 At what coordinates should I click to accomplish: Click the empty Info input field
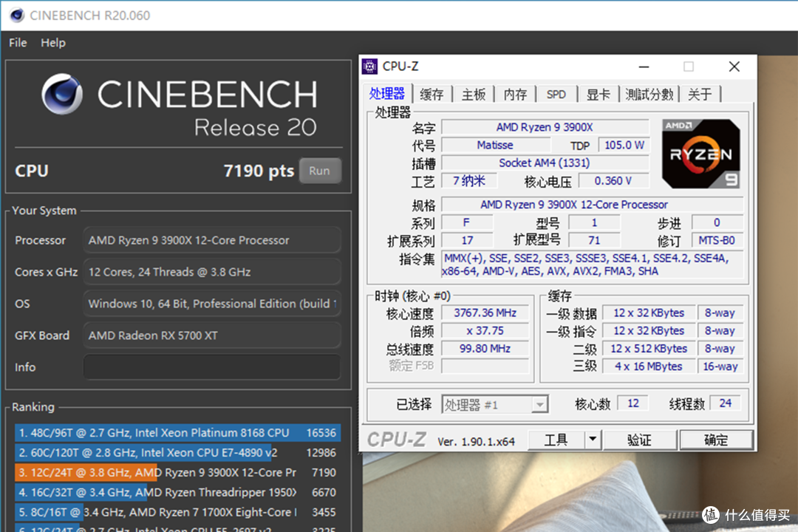212,367
